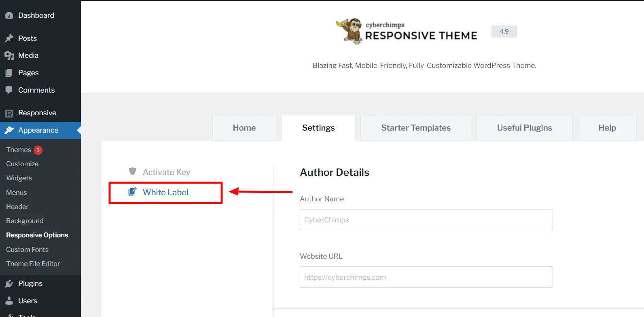Switch to the Settings tab
The height and width of the screenshot is (317, 644).
319,128
